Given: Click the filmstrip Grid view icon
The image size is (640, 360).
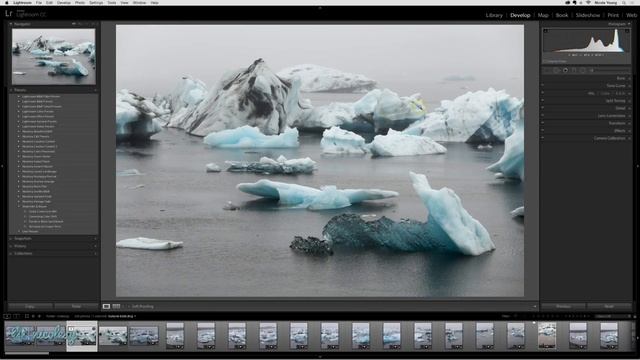Looking at the screenshot, I should pyautogui.click(x=27, y=316).
